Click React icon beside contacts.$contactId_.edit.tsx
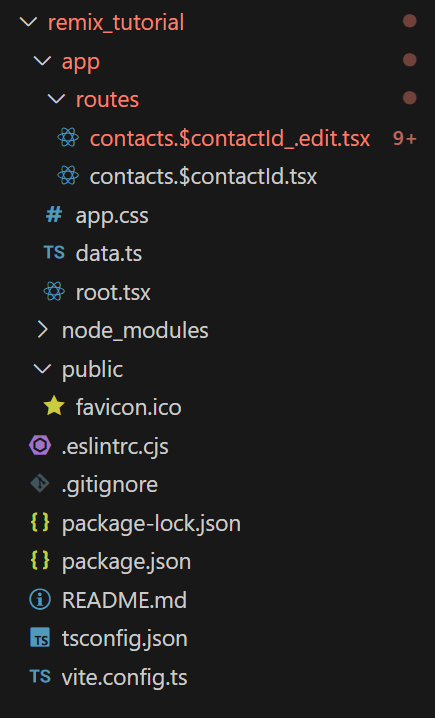435x718 pixels. [68, 138]
